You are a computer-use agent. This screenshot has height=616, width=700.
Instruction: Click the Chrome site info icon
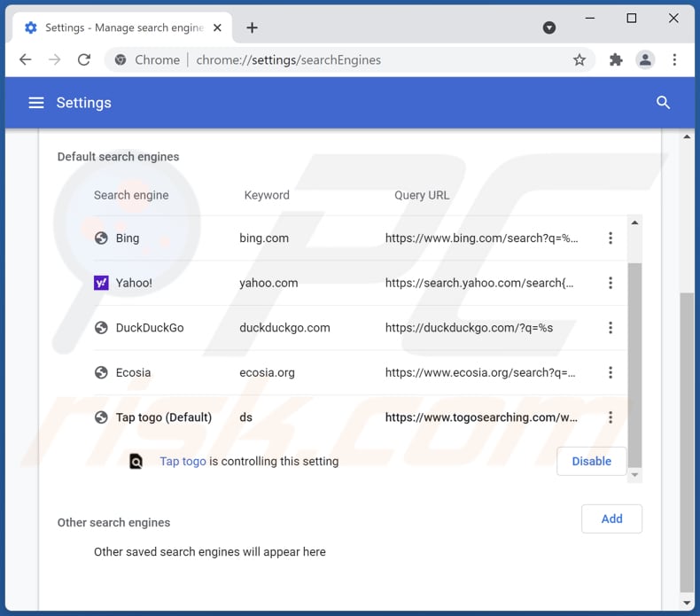coord(121,59)
